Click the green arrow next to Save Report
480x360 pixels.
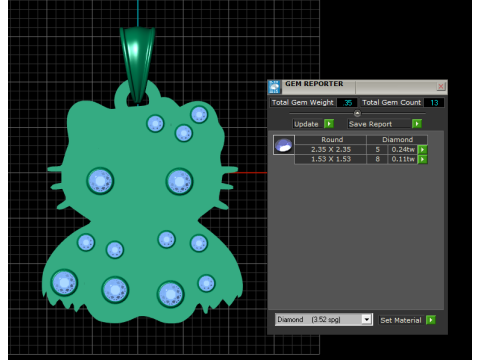point(417,124)
